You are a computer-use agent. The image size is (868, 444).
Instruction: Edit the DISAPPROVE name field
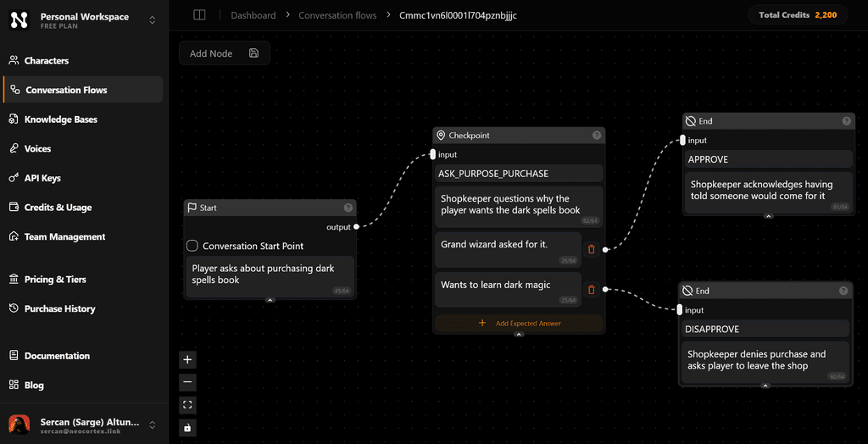point(765,329)
